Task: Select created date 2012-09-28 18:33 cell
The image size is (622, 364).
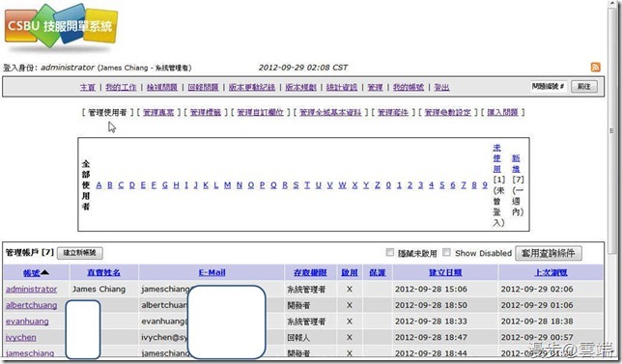Action: pyautogui.click(x=431, y=322)
